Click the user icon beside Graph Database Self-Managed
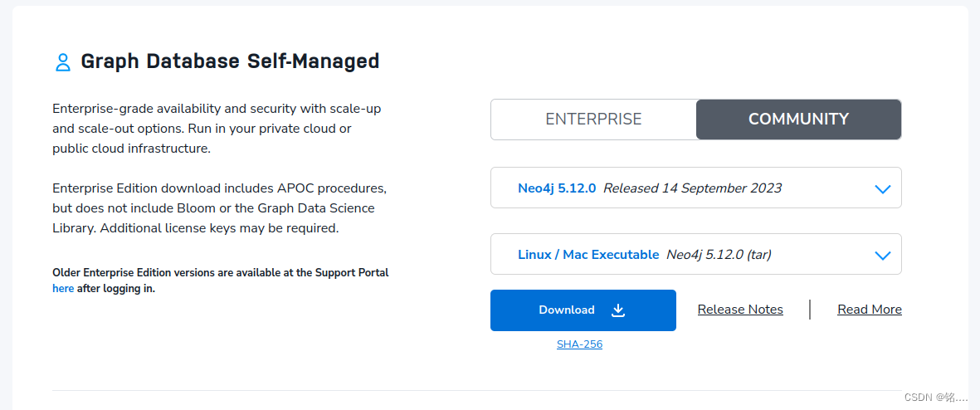This screenshot has width=980, height=410. (x=63, y=62)
